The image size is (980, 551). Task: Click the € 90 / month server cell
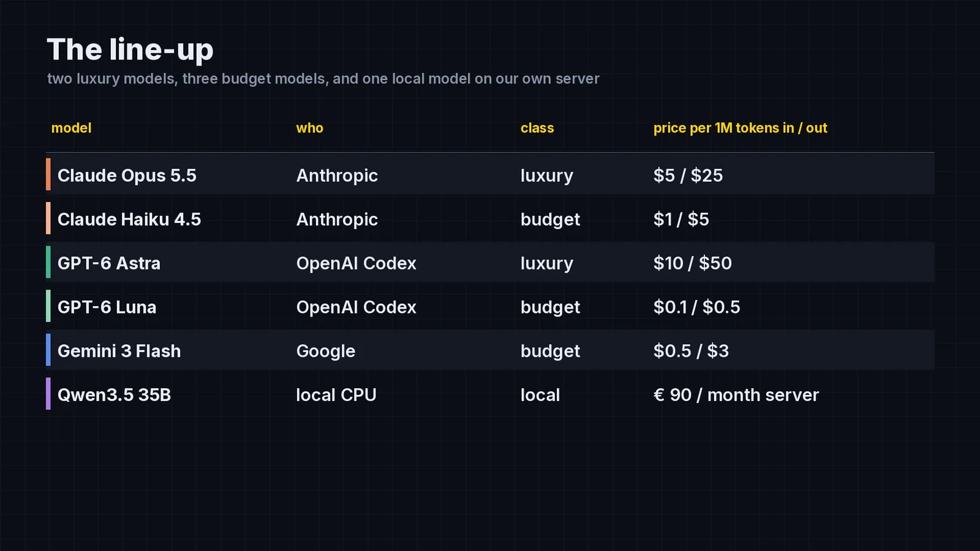(x=736, y=395)
